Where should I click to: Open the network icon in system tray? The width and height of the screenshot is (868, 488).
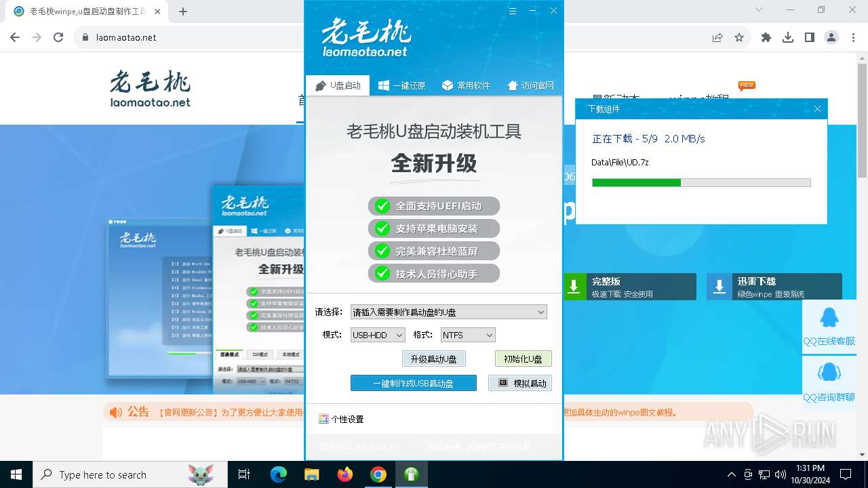[x=764, y=474]
